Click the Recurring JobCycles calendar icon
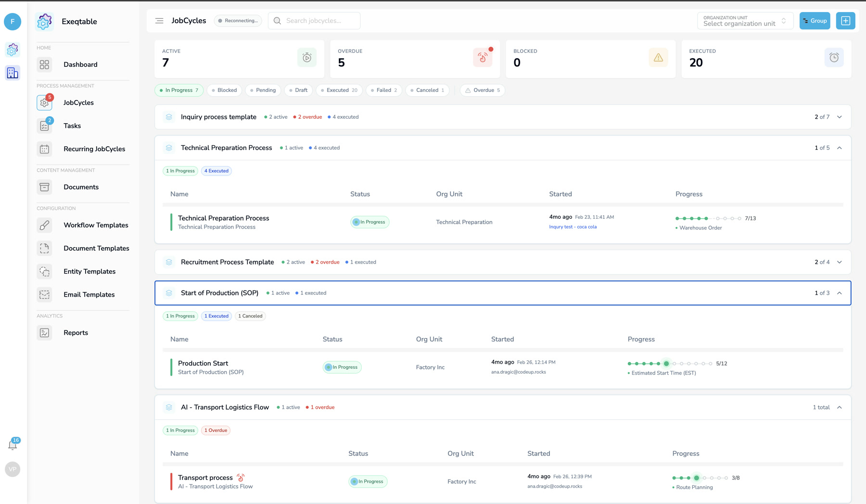 44,149
